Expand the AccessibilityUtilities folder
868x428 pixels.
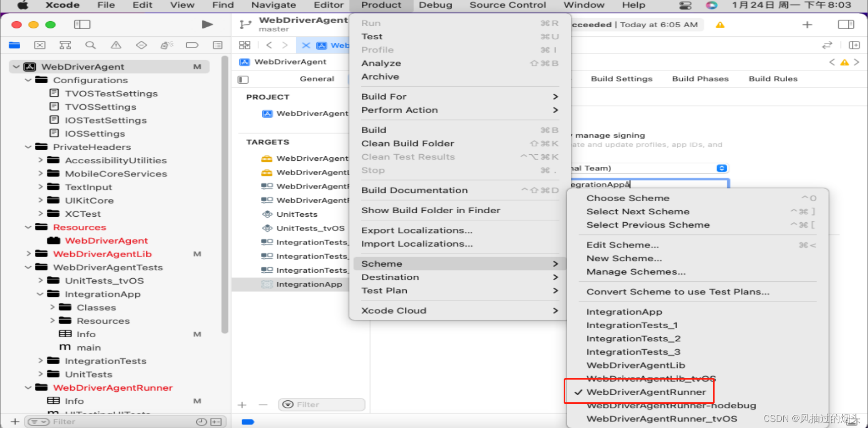(41, 160)
